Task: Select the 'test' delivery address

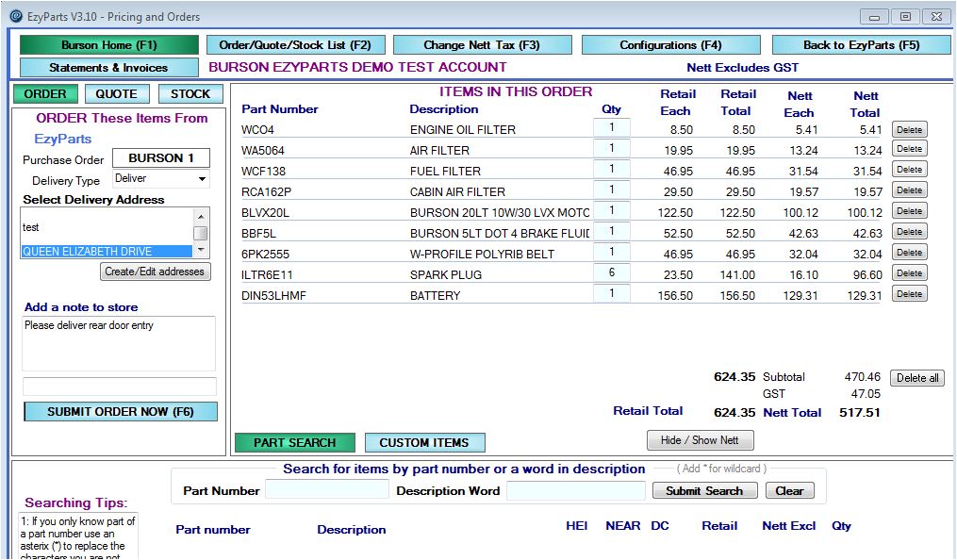Action: [x=107, y=227]
